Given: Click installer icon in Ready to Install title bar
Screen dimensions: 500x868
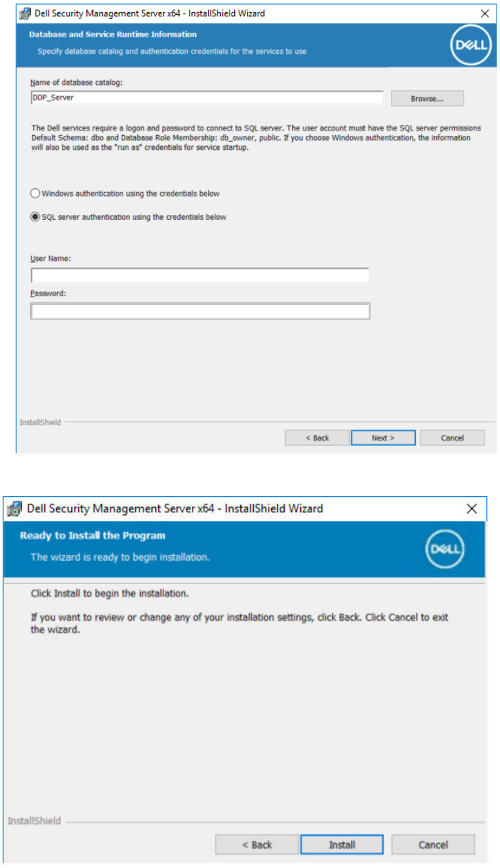Looking at the screenshot, I should click(14, 509).
